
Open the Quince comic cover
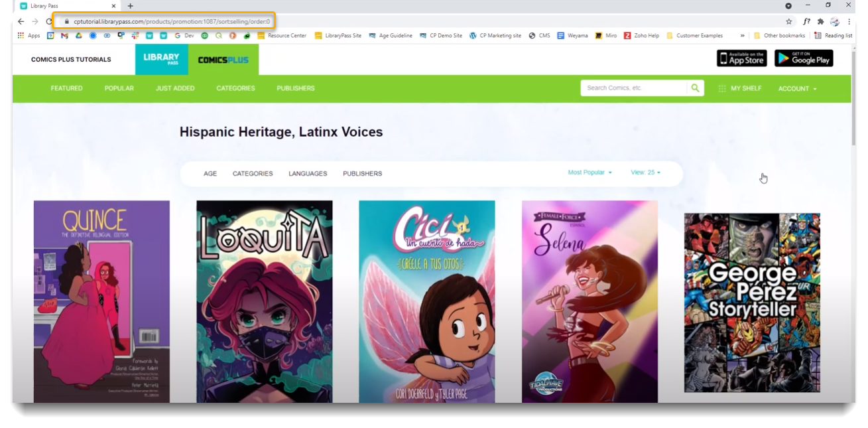[x=101, y=301]
